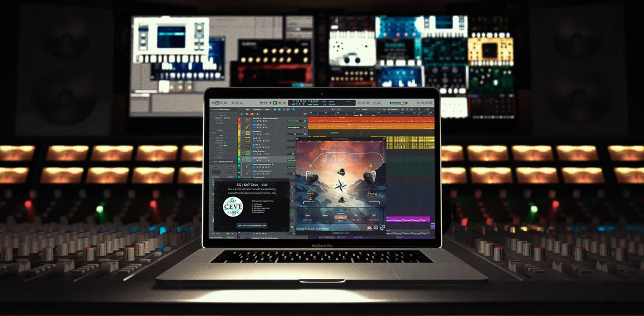Viewport: 644px width, 316px height.
Task: Click the Open DSP.LUCABAZZANELLA.COM button
Action: tap(252, 225)
